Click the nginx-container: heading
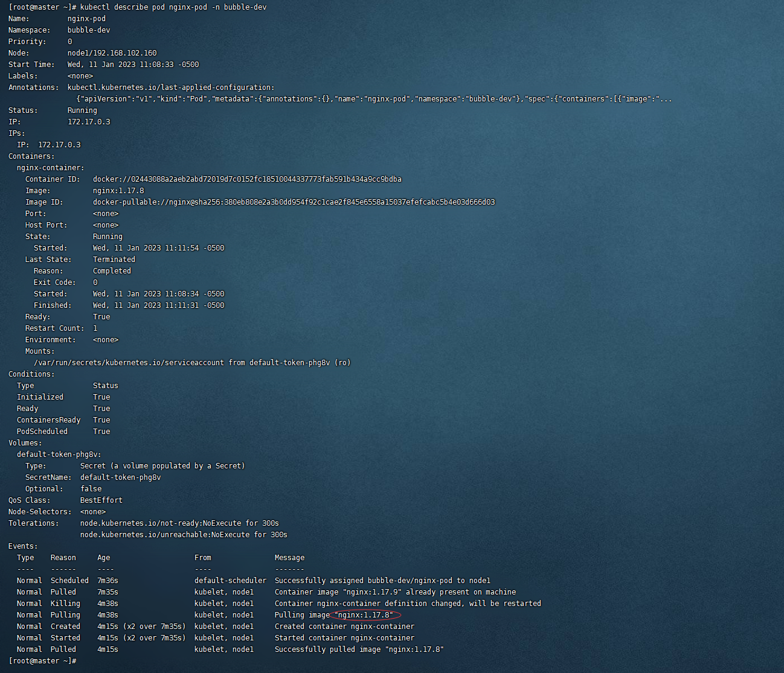 pyautogui.click(x=51, y=168)
